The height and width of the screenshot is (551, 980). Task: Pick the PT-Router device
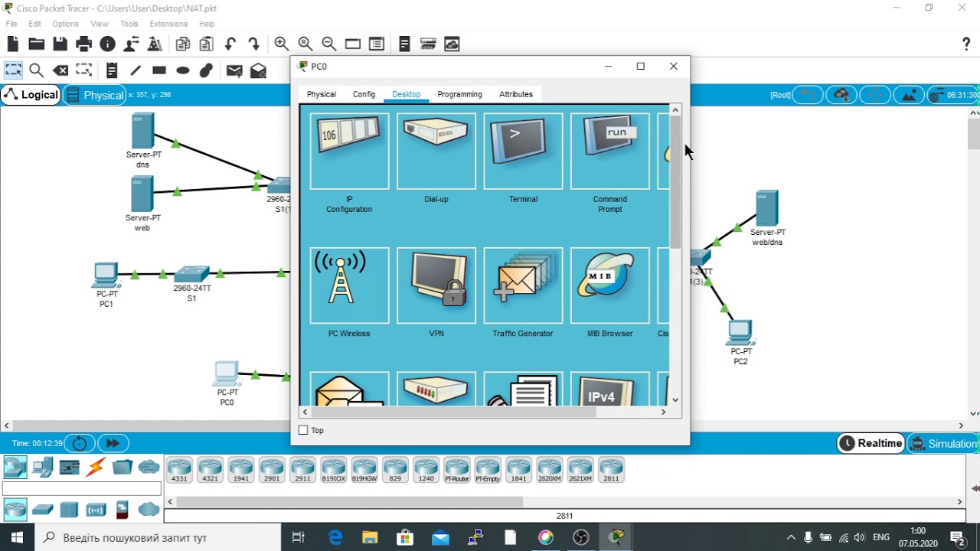pyautogui.click(x=457, y=470)
